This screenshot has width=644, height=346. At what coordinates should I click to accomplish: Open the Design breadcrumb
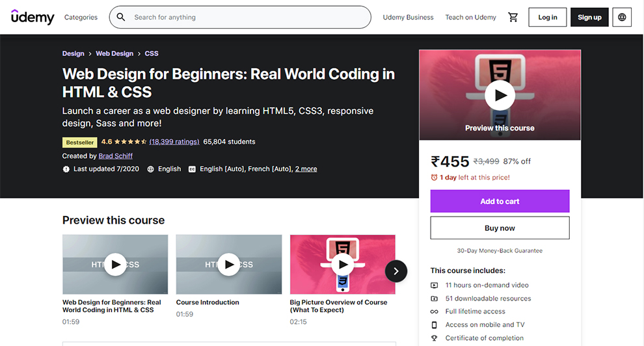coord(73,53)
